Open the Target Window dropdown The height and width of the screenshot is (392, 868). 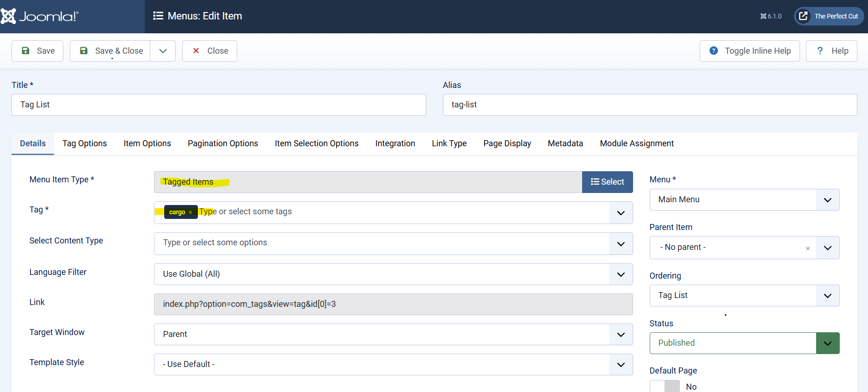click(x=394, y=334)
